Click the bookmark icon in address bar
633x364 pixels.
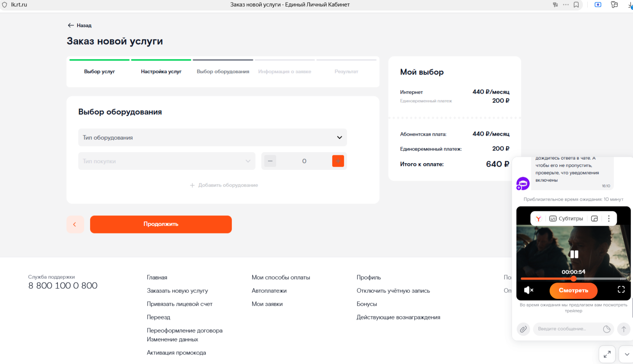[x=576, y=5]
